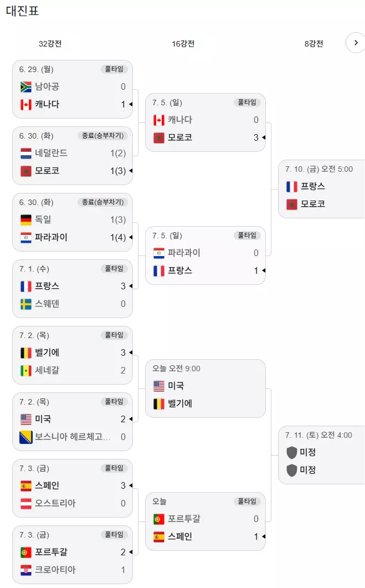This screenshot has width=365, height=588.
Task: Open today's Portugal vs Spain match card
Action: click(205, 521)
